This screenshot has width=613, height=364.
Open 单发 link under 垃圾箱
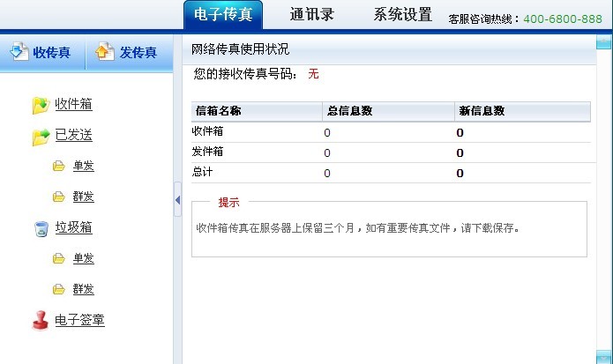click(83, 257)
